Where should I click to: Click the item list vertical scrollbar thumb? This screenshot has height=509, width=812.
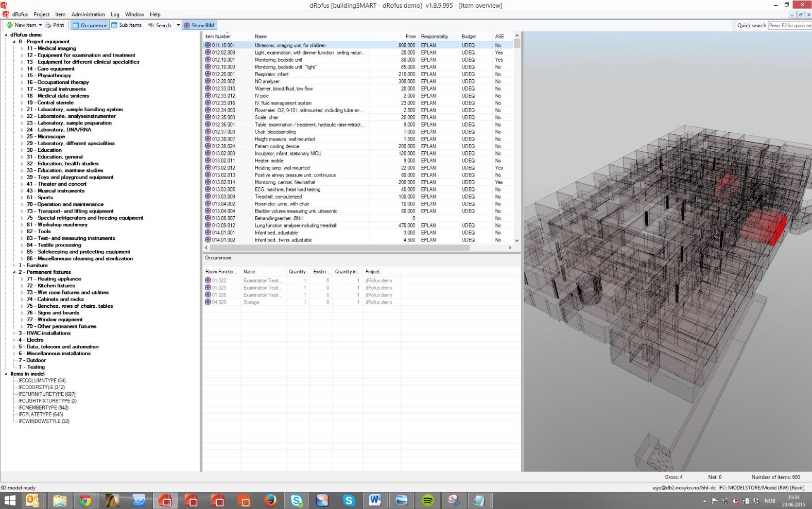click(517, 43)
